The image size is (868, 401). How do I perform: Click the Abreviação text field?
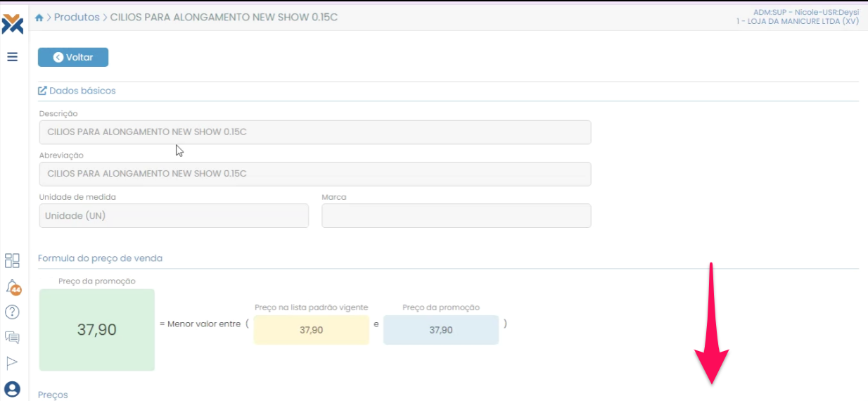tap(315, 174)
